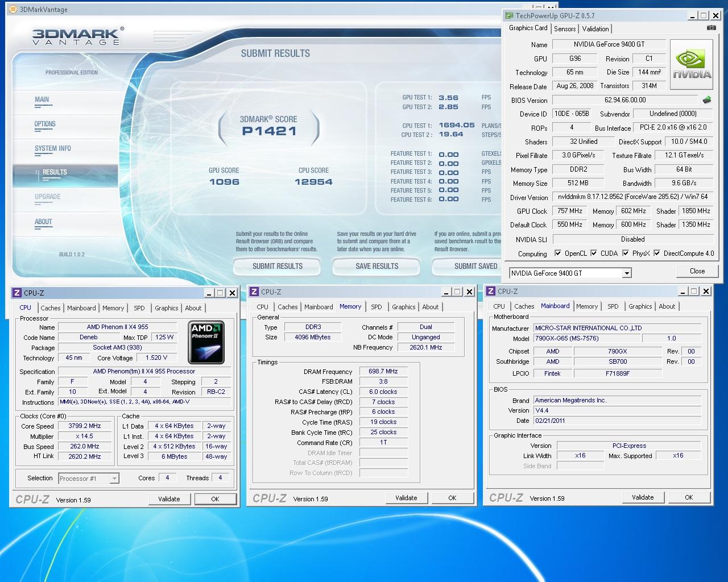Open SPD tab in the middle CPU-Z window
This screenshot has width=728, height=582.
pos(377,307)
